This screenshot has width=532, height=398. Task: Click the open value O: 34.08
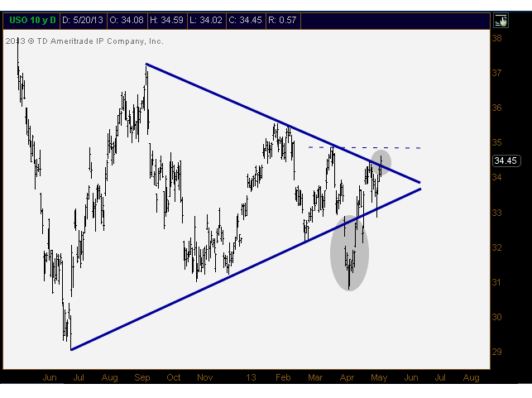pos(127,21)
